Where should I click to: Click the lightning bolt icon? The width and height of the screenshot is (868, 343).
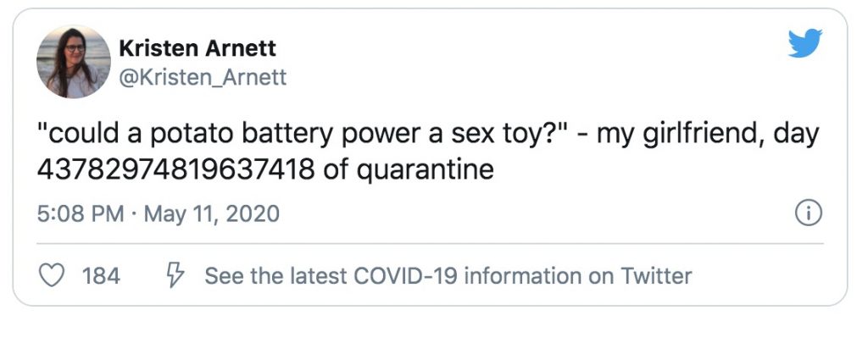[x=175, y=275]
